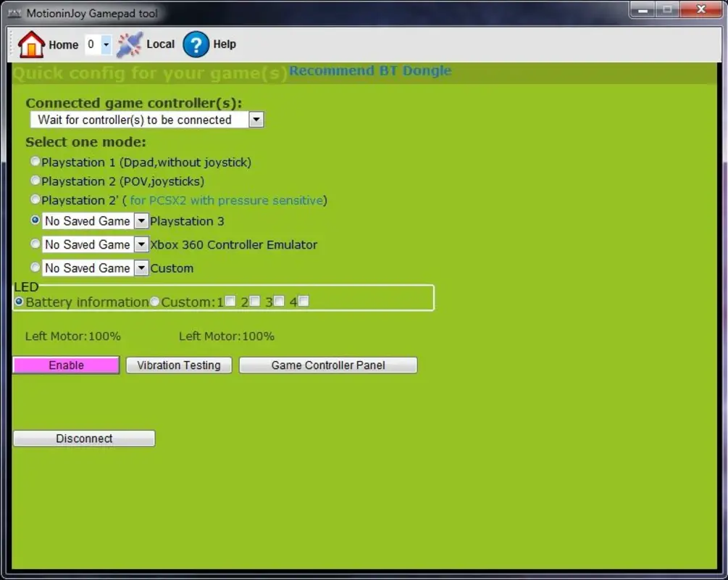The image size is (728, 580).
Task: Select the Xbox 360 Controller Emulator mode
Action: point(35,244)
